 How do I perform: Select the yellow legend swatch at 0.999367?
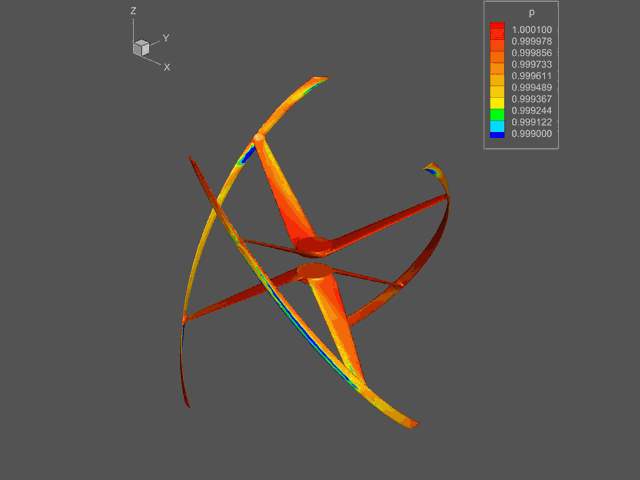[x=497, y=103]
